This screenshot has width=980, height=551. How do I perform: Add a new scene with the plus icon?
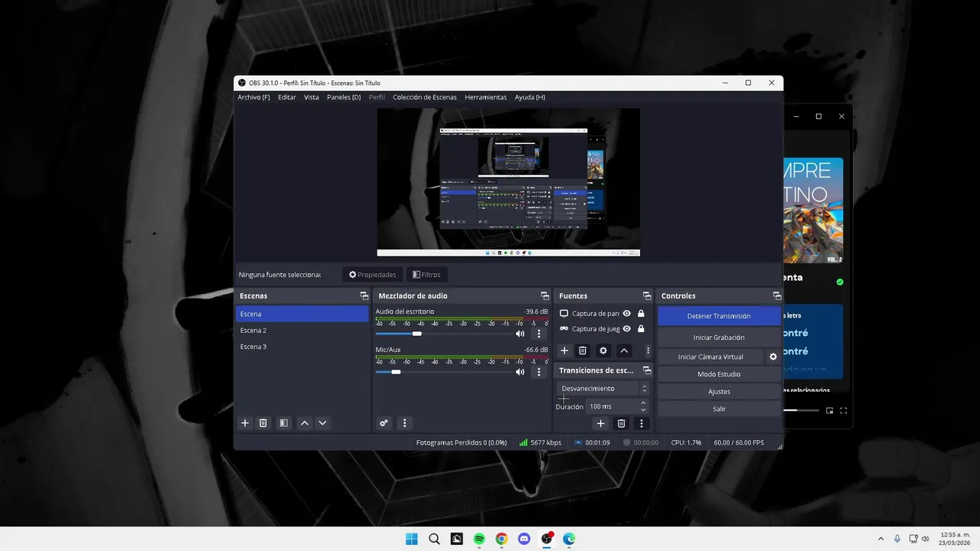pos(245,423)
